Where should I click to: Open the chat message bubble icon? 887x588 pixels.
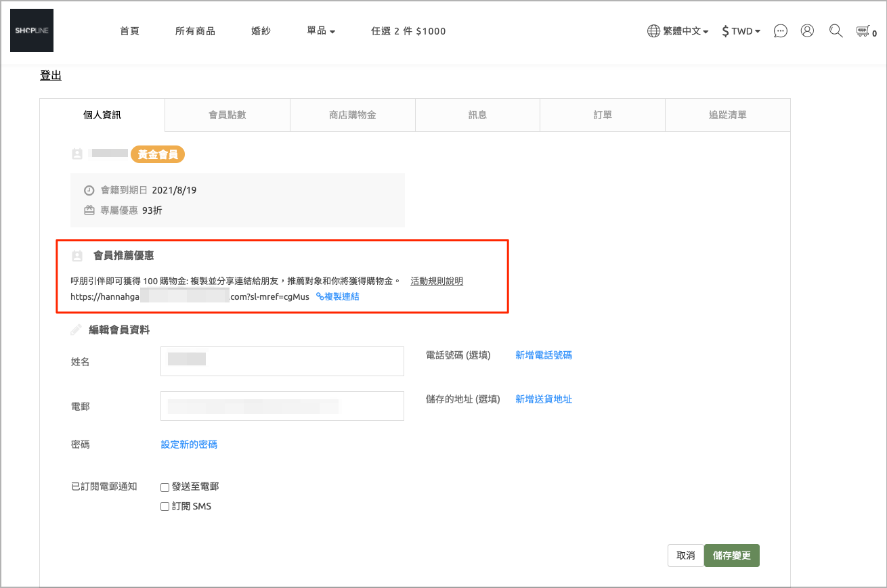click(780, 31)
